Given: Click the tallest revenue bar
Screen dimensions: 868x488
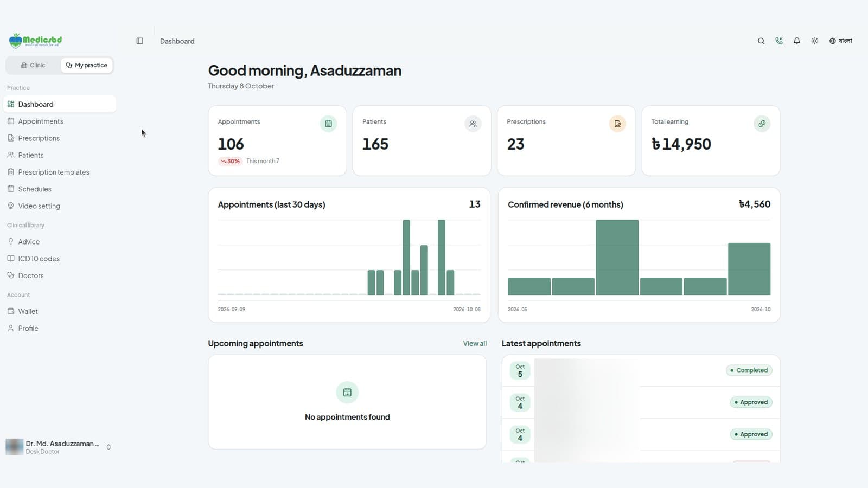Looking at the screenshot, I should point(617,257).
